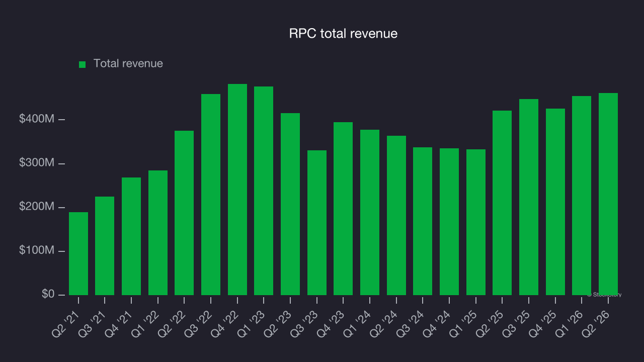Select the Q2 '24 revenue bar

coord(396,215)
